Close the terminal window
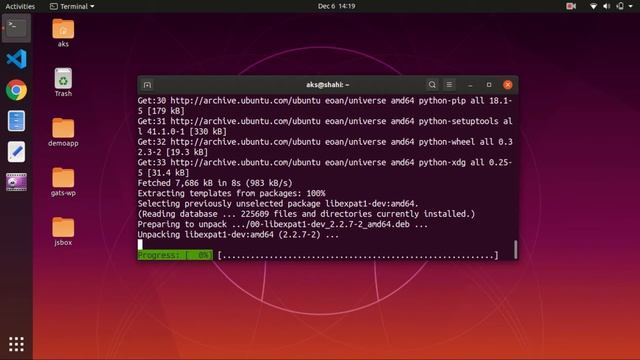This screenshot has height=360, width=640. 508,85
